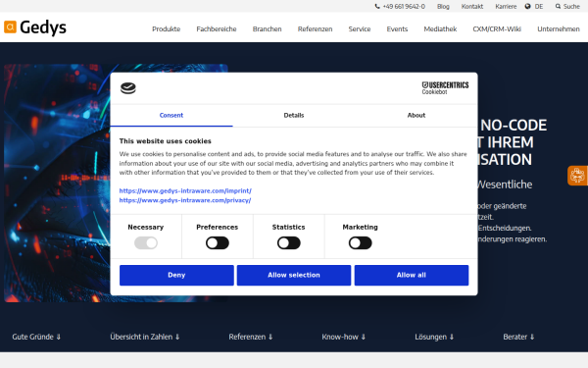Viewport: 588px width, 368px height.
Task: Click the Usercentrics Cookiebot branding
Action: tap(445, 88)
